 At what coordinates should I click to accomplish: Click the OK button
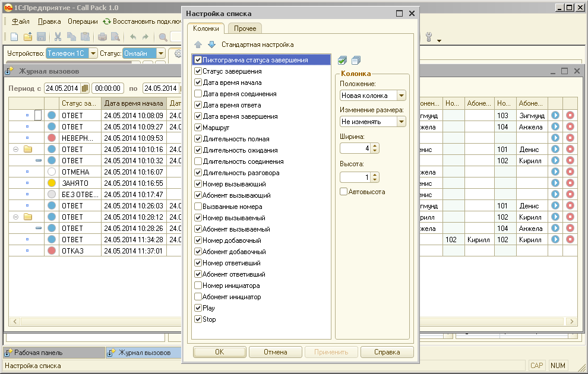[220, 352]
